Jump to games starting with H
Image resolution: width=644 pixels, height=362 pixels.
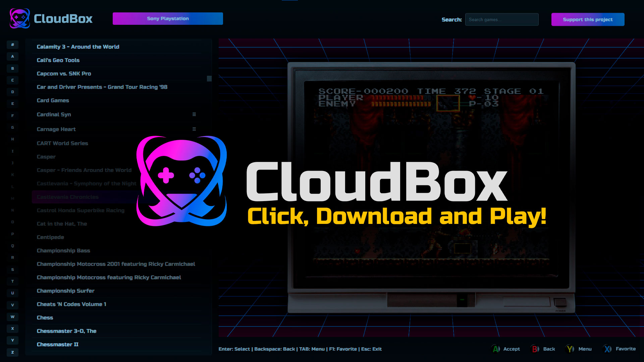(x=12, y=139)
